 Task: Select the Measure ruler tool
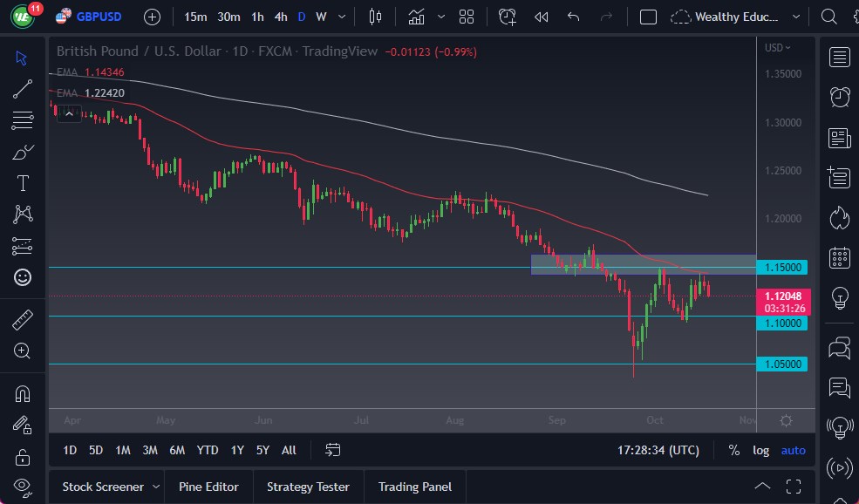22,320
